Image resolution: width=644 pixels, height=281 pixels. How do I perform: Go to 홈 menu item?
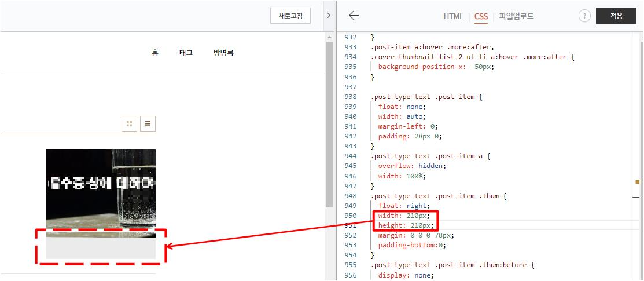tap(155, 53)
